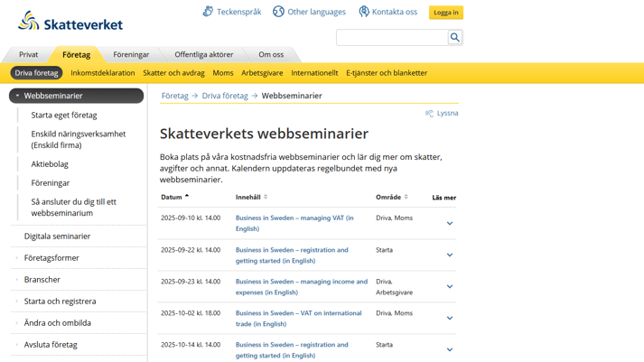The width and height of the screenshot is (644, 362).
Task: Click the search magnifier button
Action: (x=454, y=37)
